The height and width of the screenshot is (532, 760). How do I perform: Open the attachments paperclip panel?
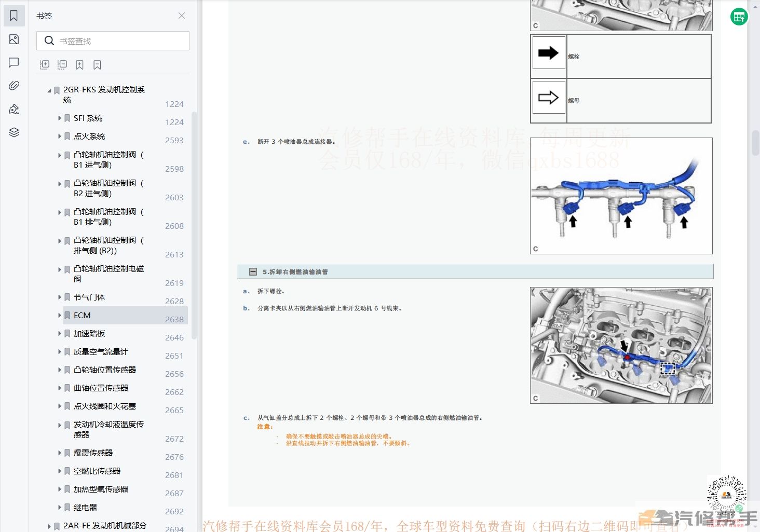(x=14, y=86)
